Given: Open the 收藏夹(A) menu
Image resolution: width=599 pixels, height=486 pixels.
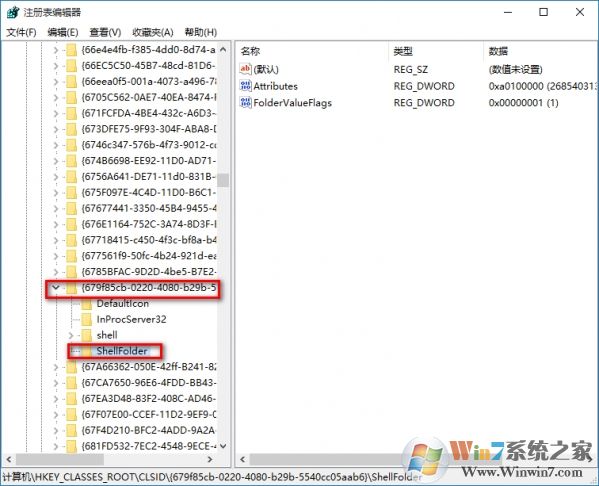Looking at the screenshot, I should [153, 32].
